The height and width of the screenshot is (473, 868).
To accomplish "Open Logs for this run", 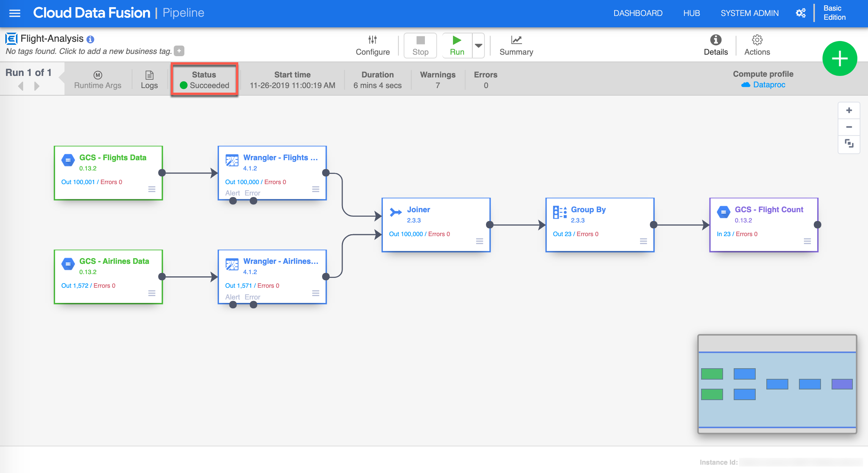I will click(149, 80).
